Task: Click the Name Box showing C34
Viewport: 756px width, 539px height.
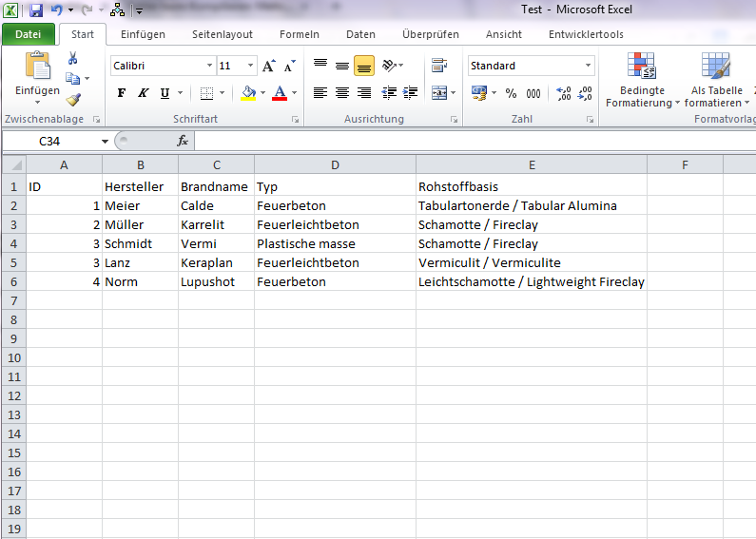Action: pyautogui.click(x=50, y=142)
